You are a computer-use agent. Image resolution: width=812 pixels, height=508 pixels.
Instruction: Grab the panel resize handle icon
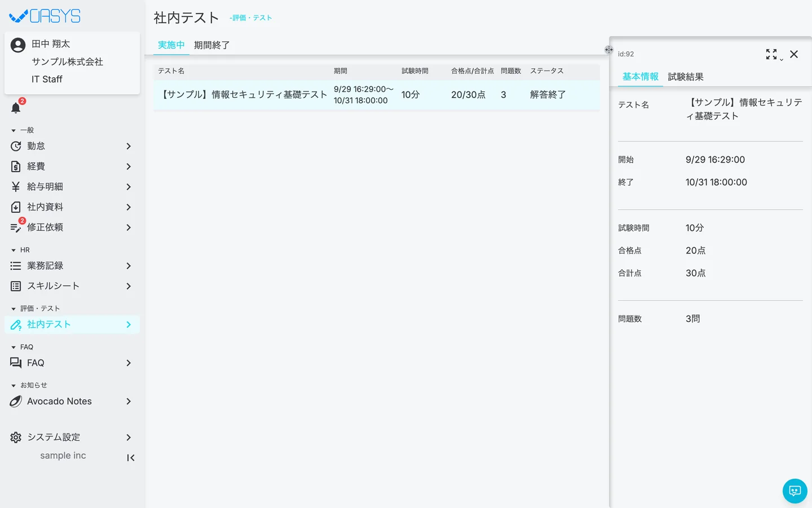609,50
